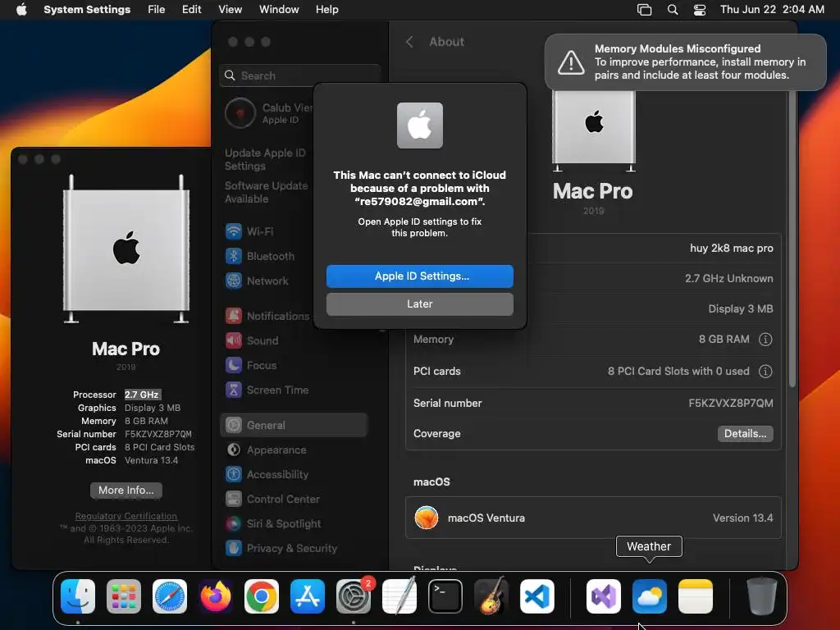The height and width of the screenshot is (630, 840).
Task: Open the yellow Notes icon in Dock
Action: (696, 596)
